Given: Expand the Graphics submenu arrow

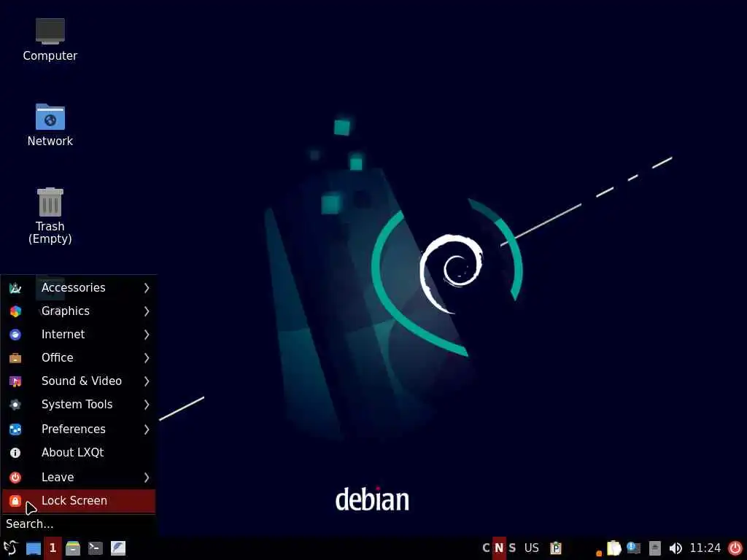Looking at the screenshot, I should click(147, 311).
